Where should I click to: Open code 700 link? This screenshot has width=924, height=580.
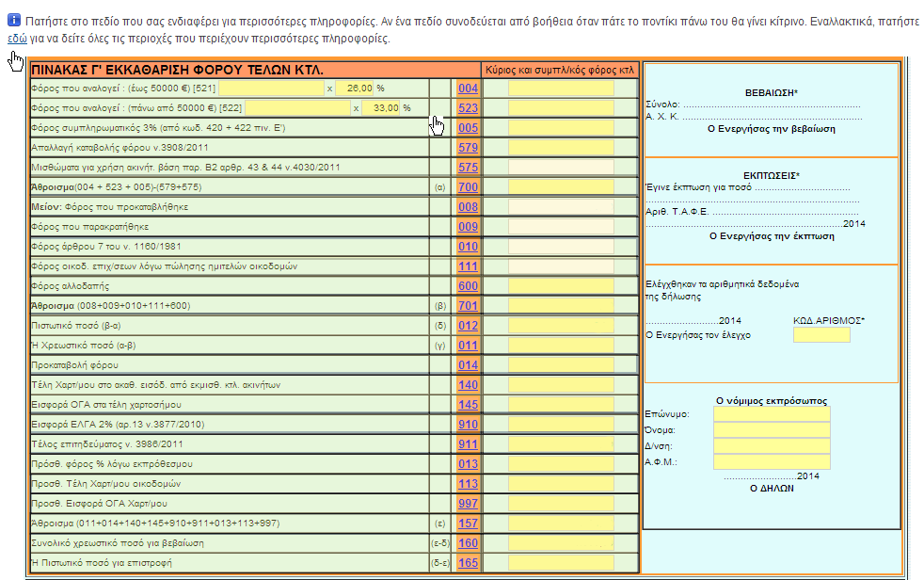coord(468,187)
